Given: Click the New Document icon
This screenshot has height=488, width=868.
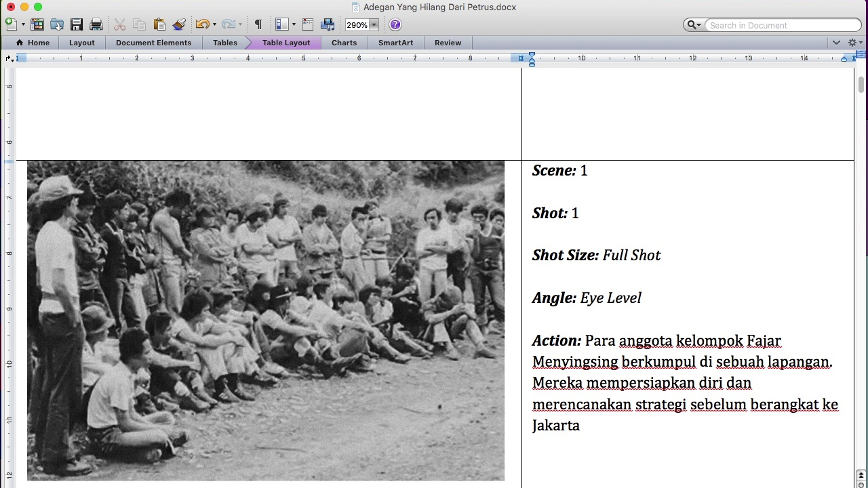Looking at the screenshot, I should [11, 24].
